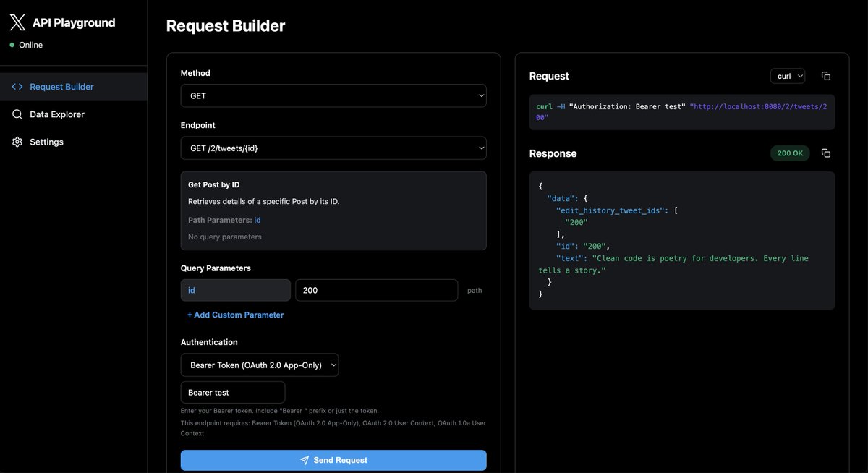Open the Settings page in the sidebar
Viewport: 868px width, 473px height.
pyautogui.click(x=74, y=142)
